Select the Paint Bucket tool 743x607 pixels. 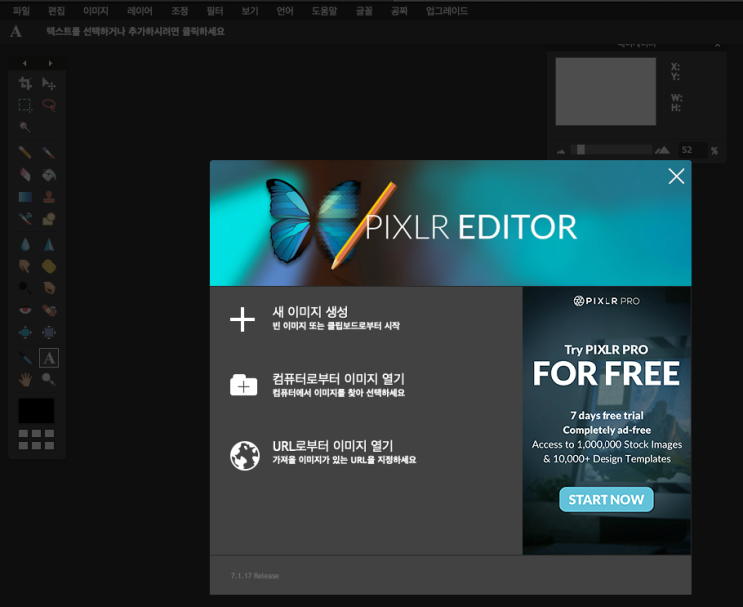tap(49, 174)
